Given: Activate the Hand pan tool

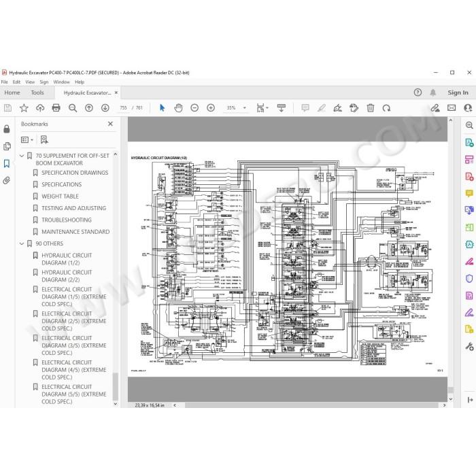Looking at the screenshot, I should tap(178, 107).
